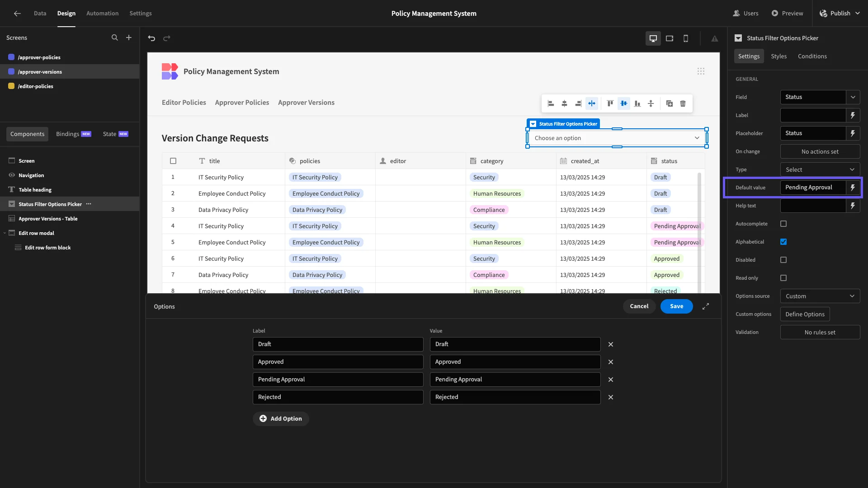The width and height of the screenshot is (868, 488).
Task: Remove the Approved option row
Action: 611,362
